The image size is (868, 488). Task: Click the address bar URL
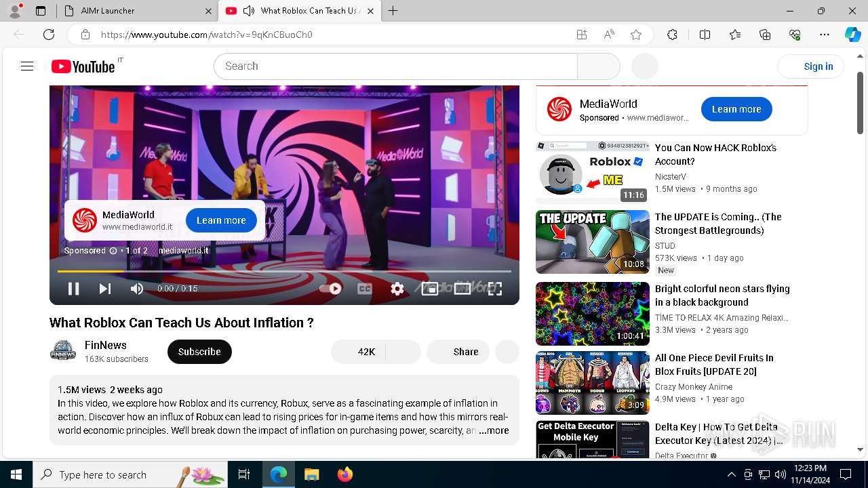(207, 35)
